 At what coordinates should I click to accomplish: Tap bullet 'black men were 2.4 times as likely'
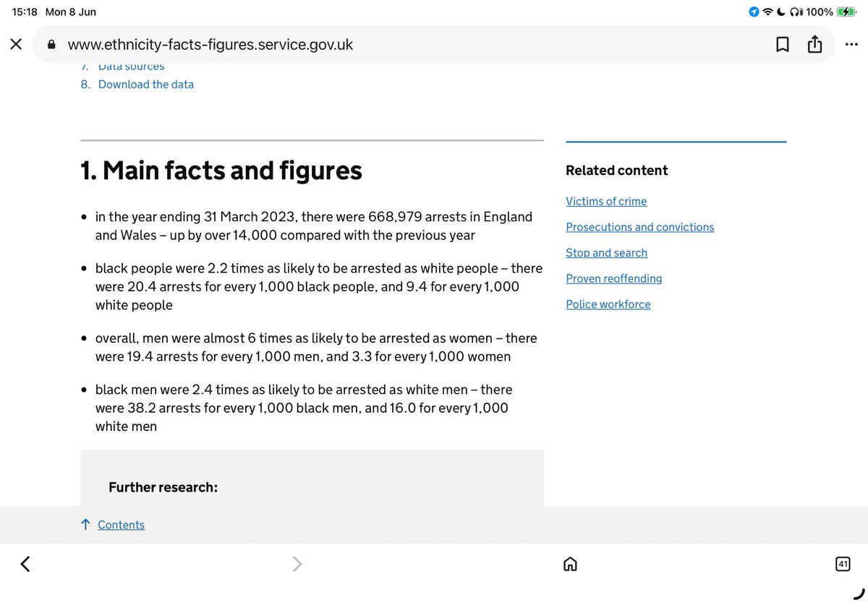point(304,408)
